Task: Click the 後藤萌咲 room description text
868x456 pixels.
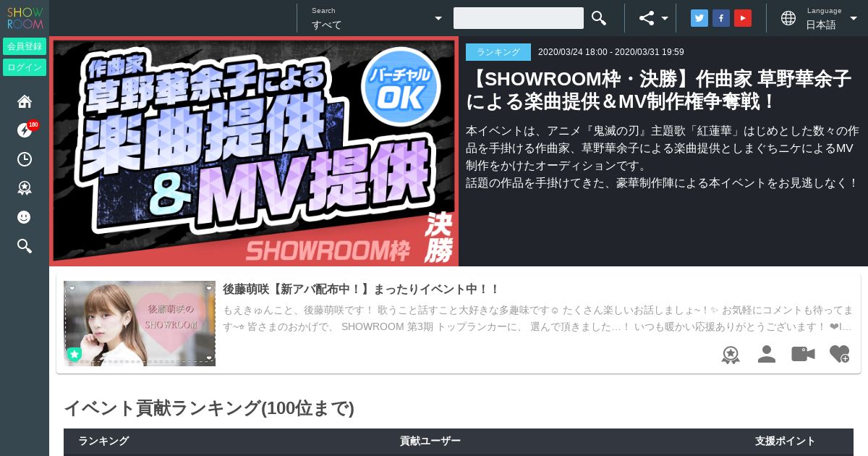Action: tap(538, 318)
